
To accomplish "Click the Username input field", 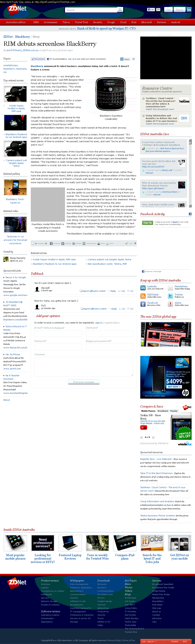I will (109, 334).
